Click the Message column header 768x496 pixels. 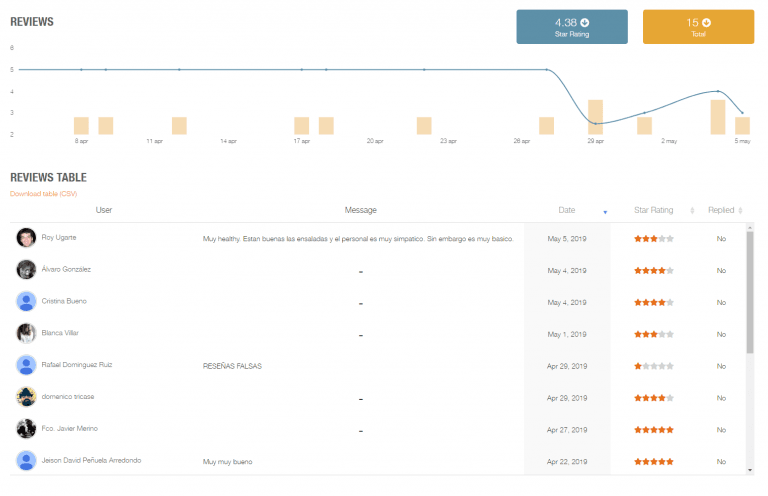pos(360,210)
